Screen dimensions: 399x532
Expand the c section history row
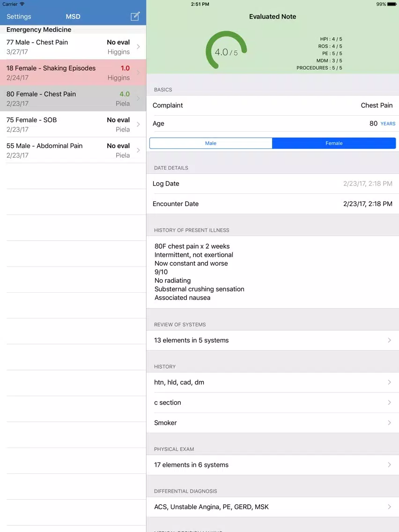[273, 402]
